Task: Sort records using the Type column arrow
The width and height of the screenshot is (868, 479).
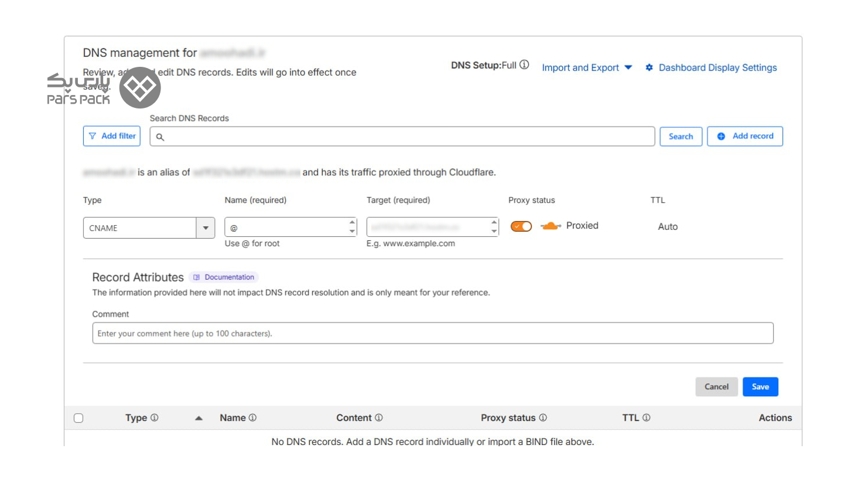Action: tap(199, 419)
